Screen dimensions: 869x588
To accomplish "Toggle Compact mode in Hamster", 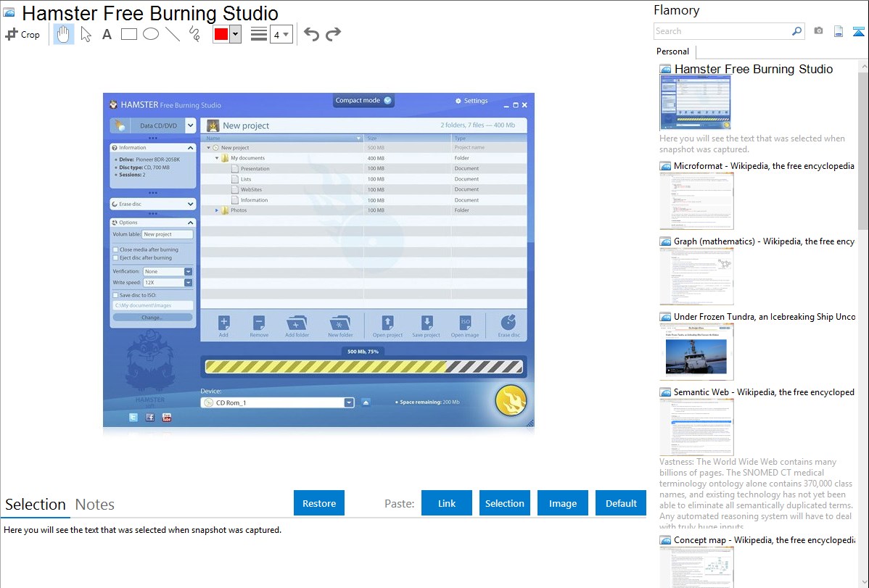I will pyautogui.click(x=363, y=100).
